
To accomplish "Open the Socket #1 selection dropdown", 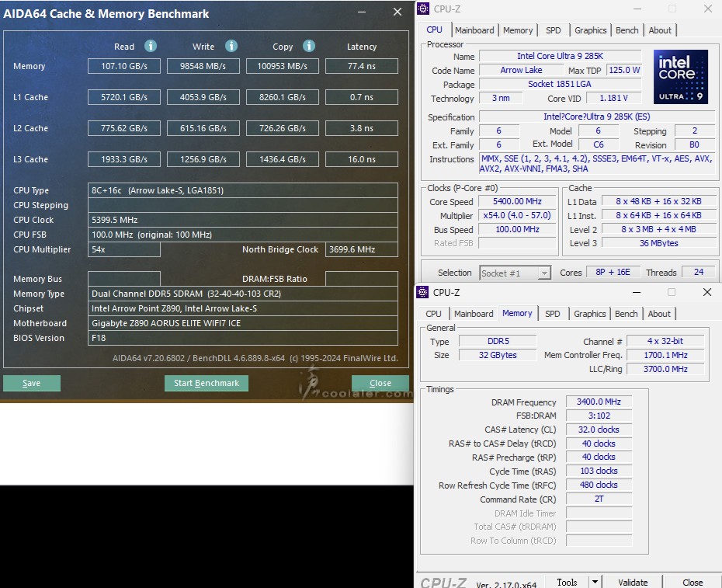I will point(544,273).
